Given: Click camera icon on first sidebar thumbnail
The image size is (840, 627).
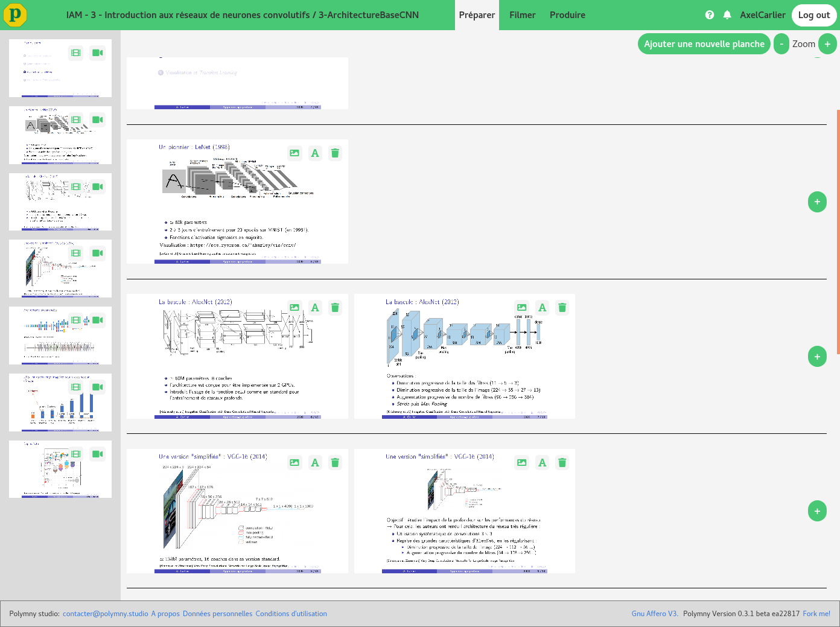Looking at the screenshot, I should (x=97, y=53).
